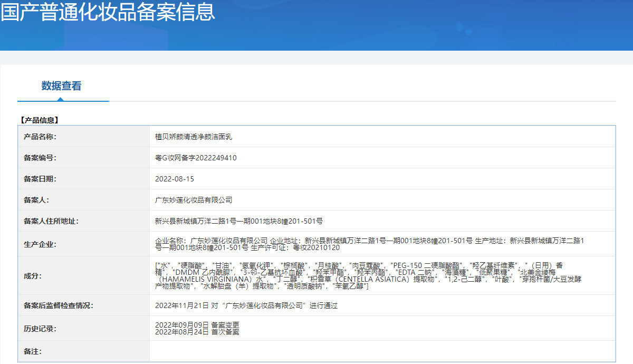Click the 备案编号 row label
The height and width of the screenshot is (364, 633).
click(40, 158)
